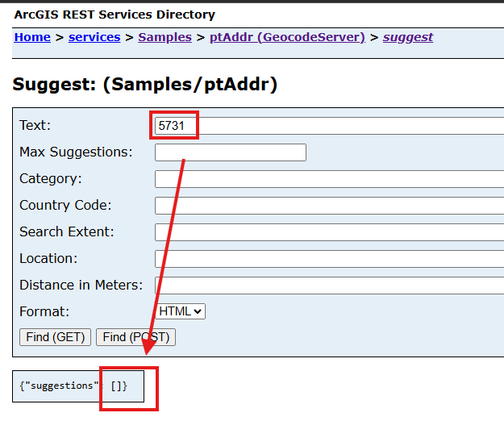Expand the Format HTML dropdown
The height and width of the screenshot is (442, 504).
tap(181, 311)
